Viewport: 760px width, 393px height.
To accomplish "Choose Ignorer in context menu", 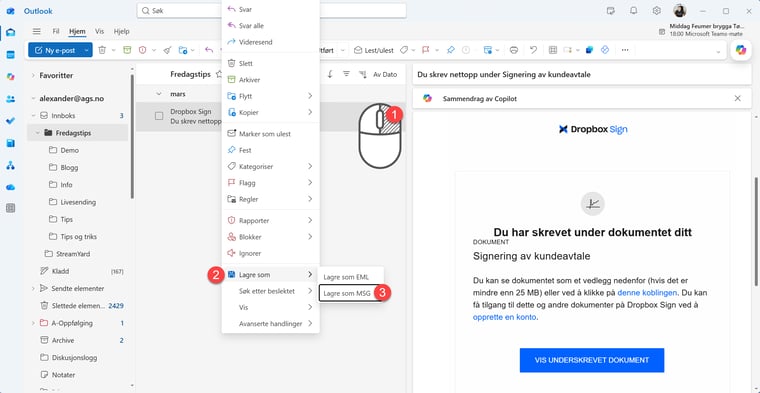I will [270, 253].
